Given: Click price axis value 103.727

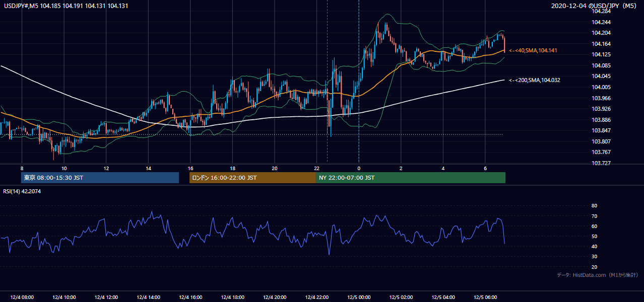Looking at the screenshot, I should click(601, 163).
